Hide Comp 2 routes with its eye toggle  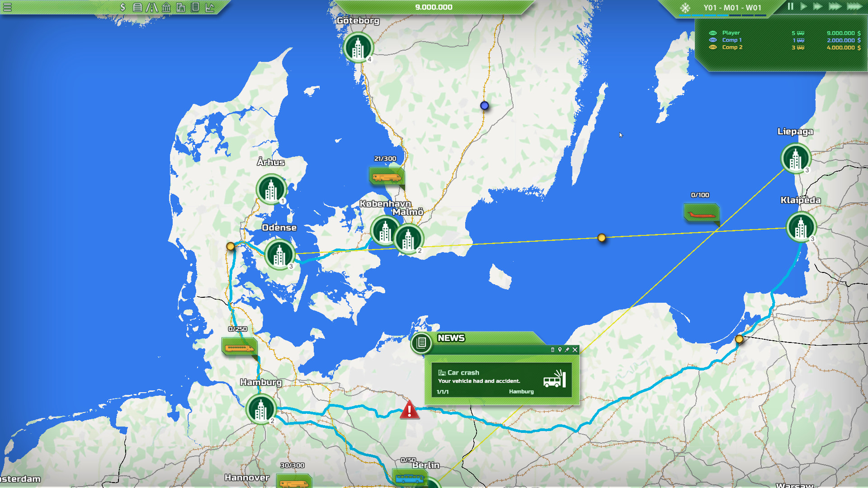[x=713, y=47]
